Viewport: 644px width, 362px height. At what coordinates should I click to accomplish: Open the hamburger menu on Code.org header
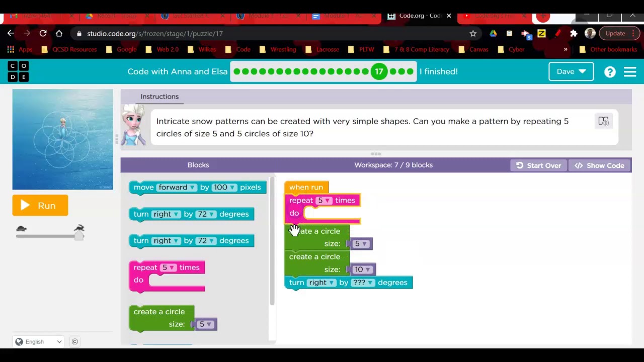click(x=630, y=72)
